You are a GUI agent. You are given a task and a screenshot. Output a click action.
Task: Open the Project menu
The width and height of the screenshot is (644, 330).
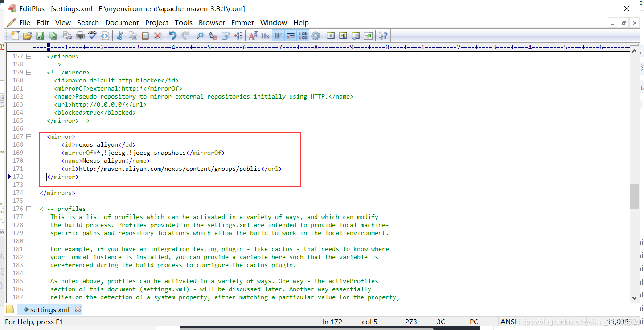click(x=157, y=22)
